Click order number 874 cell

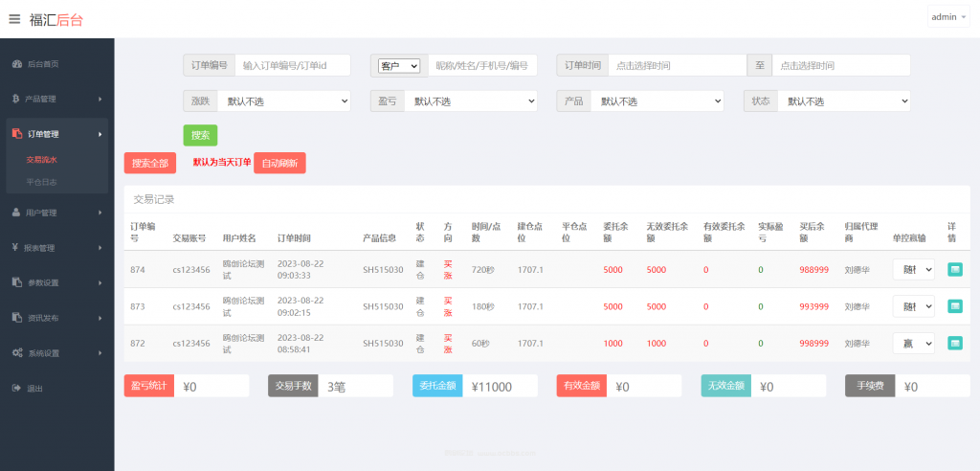coord(138,270)
